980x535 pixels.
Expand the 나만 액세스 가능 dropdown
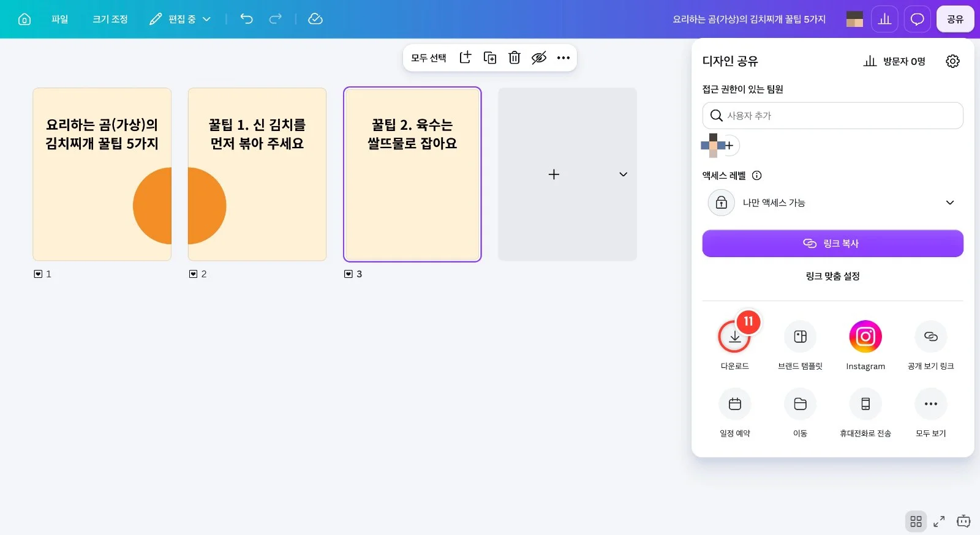click(x=833, y=203)
